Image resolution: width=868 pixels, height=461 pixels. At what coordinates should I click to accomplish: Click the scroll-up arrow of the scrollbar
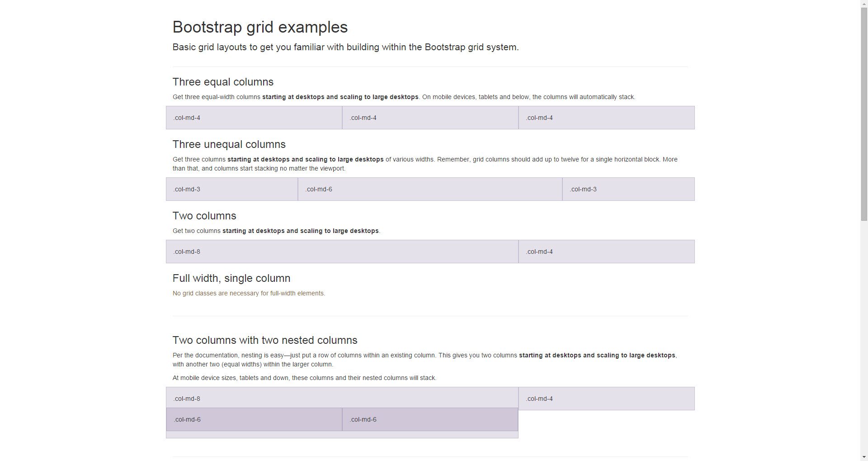point(864,4)
